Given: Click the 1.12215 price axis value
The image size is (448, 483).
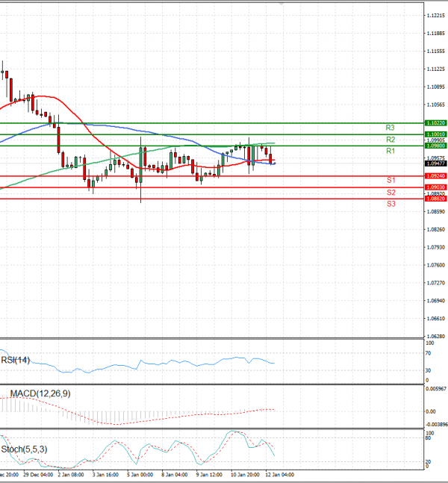Looking at the screenshot, I should pos(435,16).
